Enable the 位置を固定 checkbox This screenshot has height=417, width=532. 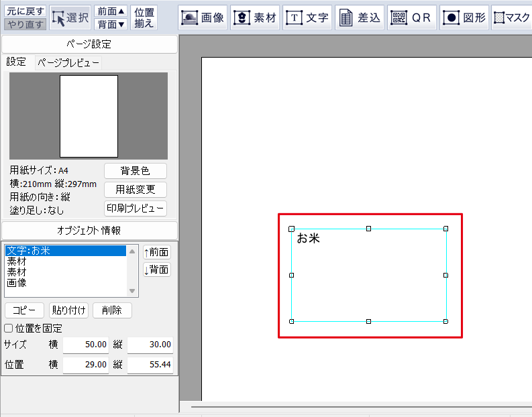[9, 329]
